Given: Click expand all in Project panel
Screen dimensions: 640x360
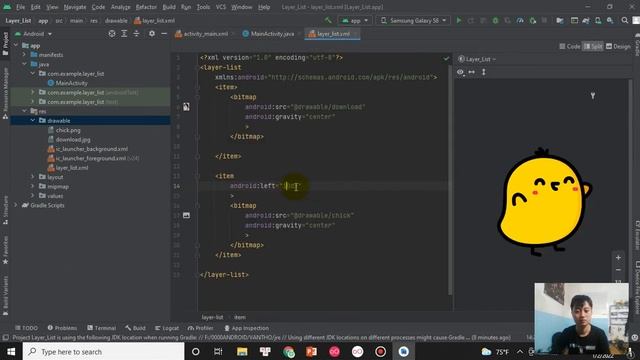Looking at the screenshot, I should click(x=124, y=34).
